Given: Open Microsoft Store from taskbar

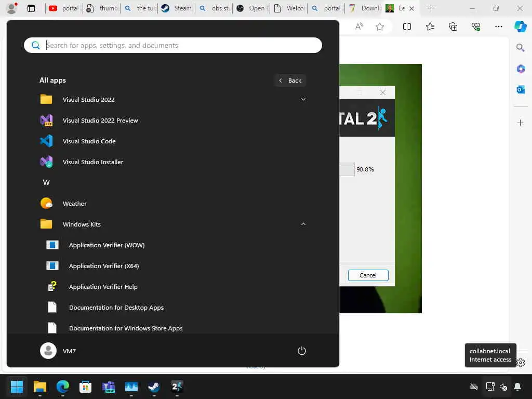Looking at the screenshot, I should point(86,387).
